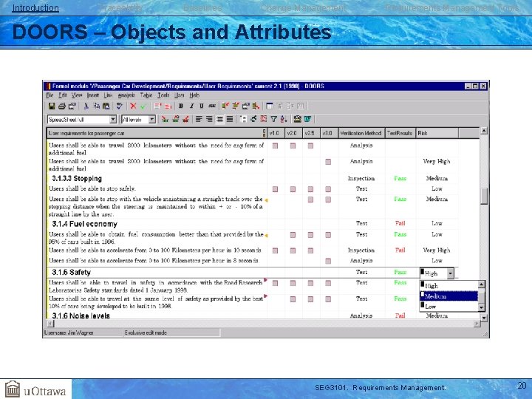The image size is (532, 399).
Task: Apply Bold formatting
Action: point(181,106)
